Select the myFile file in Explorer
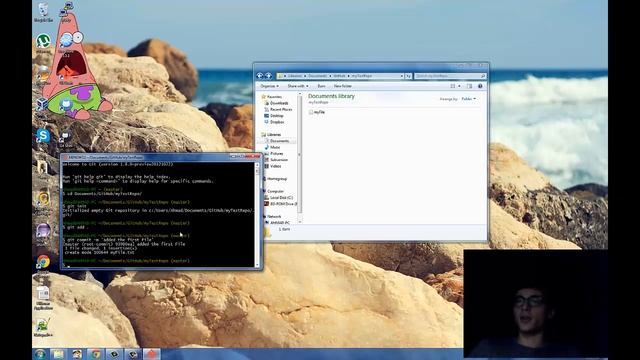Viewport: 640px width, 360px height. click(317, 112)
